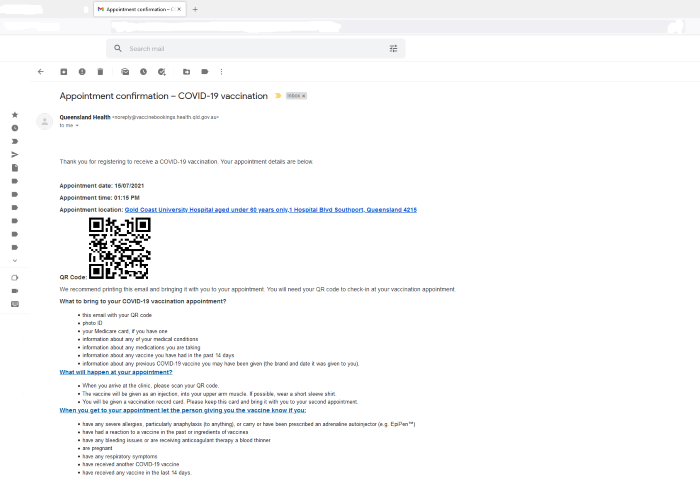Viewport: 700px width, 477px height.
Task: Remove the Inbox label from email
Action: [303, 96]
